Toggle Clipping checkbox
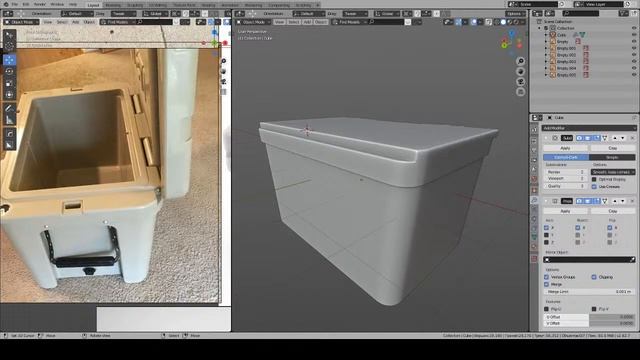Image resolution: width=640 pixels, height=360 pixels. pos(594,277)
